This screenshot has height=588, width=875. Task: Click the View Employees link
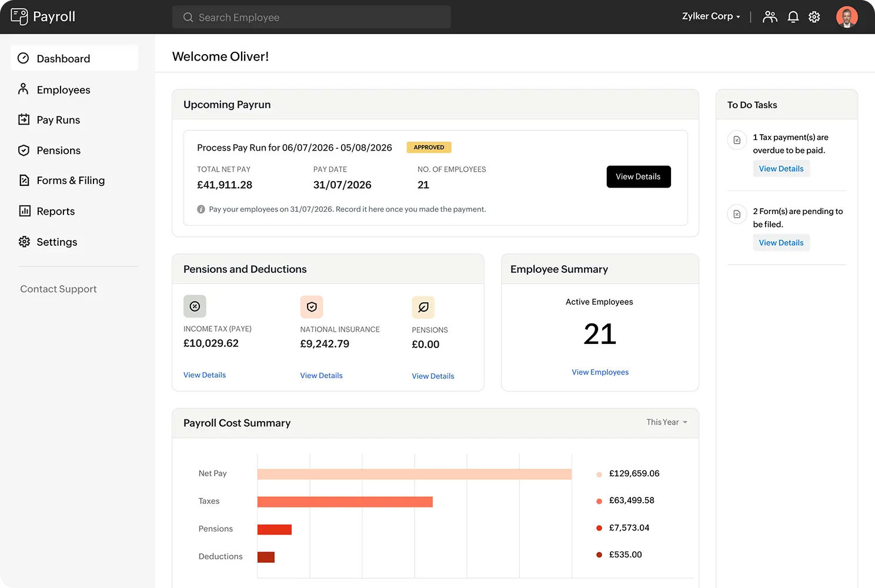click(x=600, y=372)
